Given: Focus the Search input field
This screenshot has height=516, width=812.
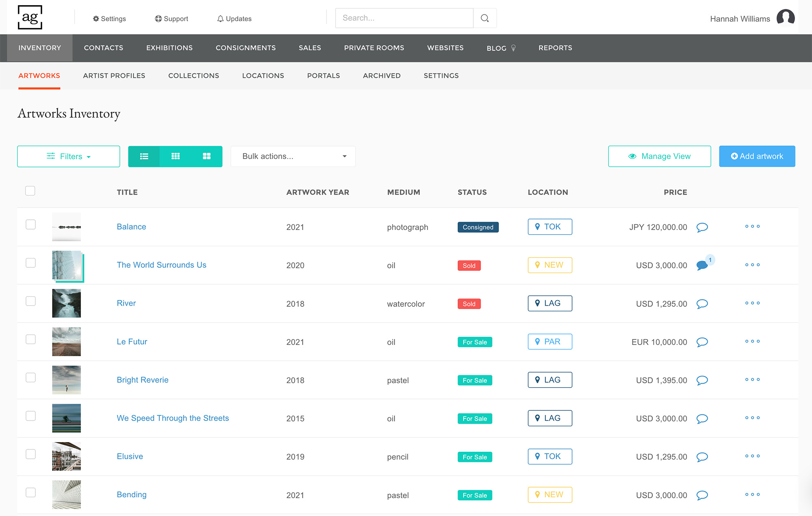Looking at the screenshot, I should pos(404,18).
